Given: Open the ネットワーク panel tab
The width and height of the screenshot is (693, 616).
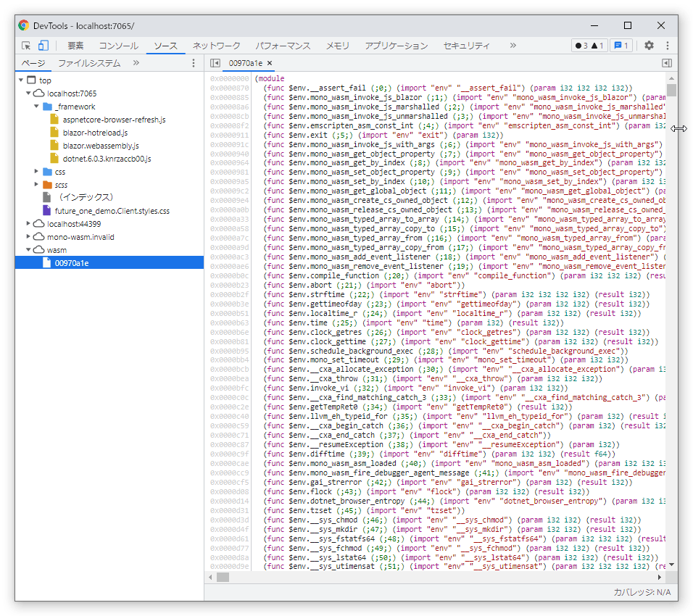Looking at the screenshot, I should point(217,46).
